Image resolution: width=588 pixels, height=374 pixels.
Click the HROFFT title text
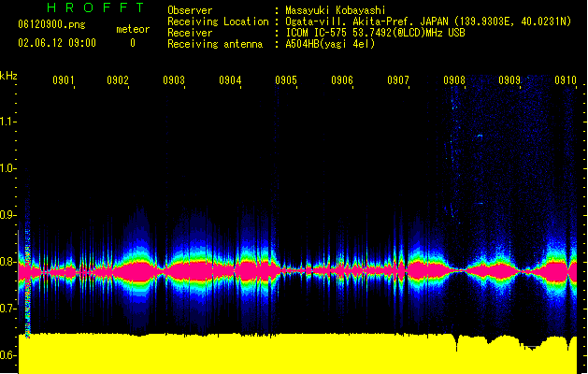[x=95, y=7]
